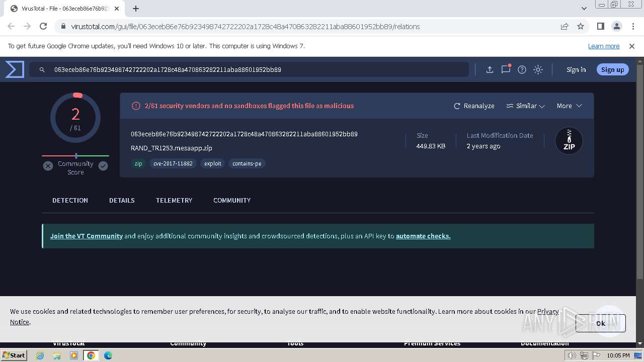Open the Chrome three-dot menu

pyautogui.click(x=632, y=26)
